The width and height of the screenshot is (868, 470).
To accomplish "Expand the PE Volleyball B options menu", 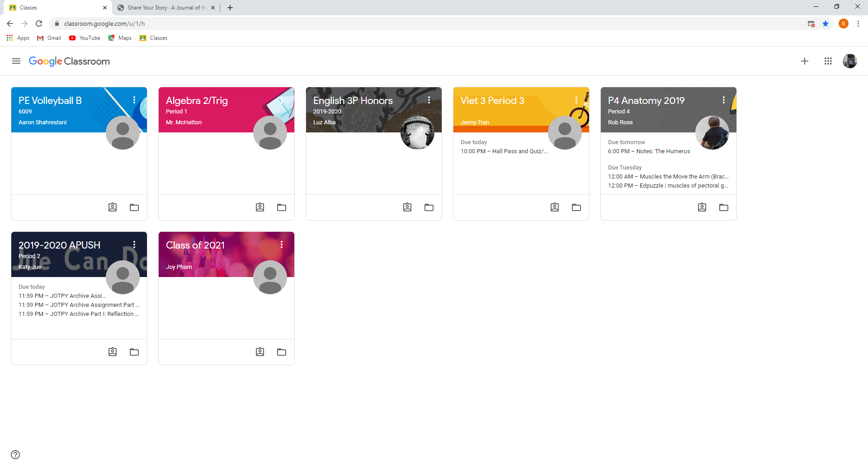I will (134, 100).
